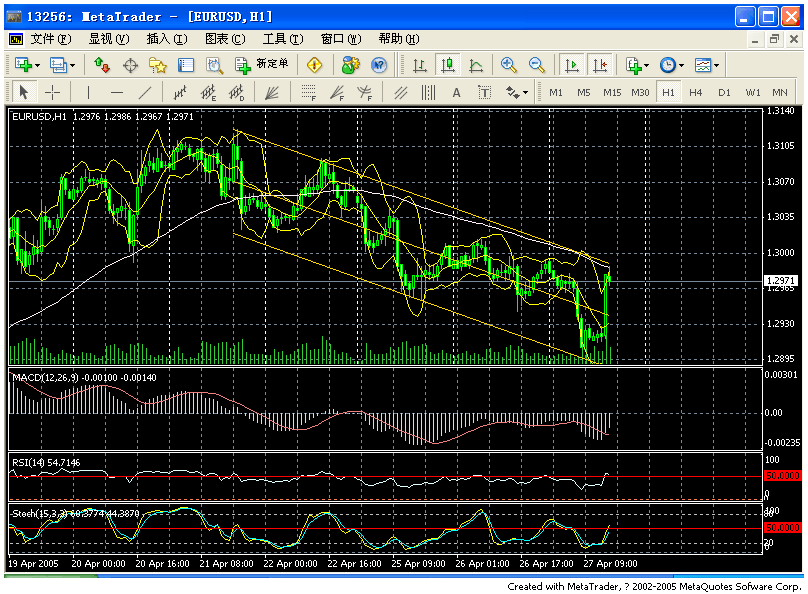
Task: Click the chart Templates icon
Action: tap(703, 65)
